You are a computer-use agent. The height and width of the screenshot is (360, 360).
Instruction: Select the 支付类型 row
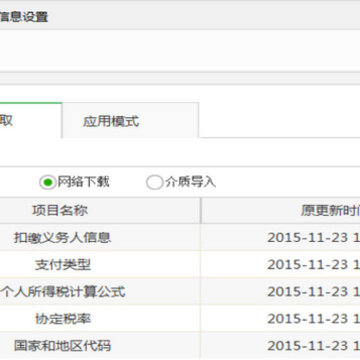[x=180, y=264]
